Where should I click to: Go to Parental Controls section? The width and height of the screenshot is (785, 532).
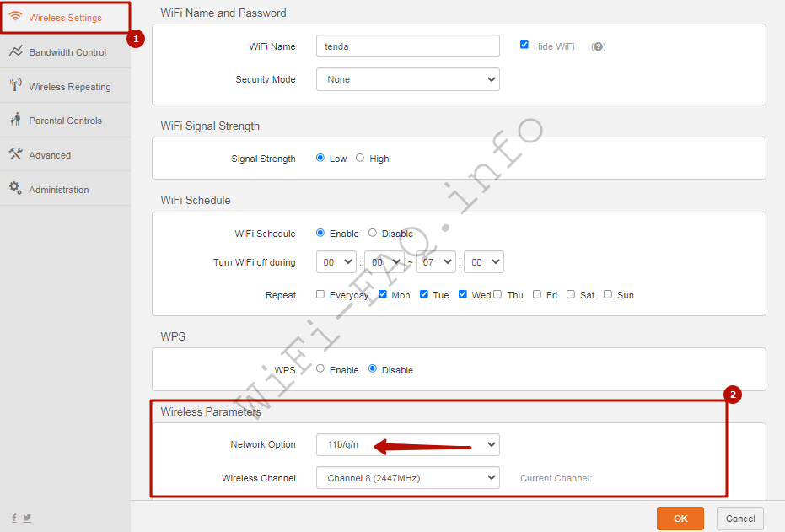point(65,121)
